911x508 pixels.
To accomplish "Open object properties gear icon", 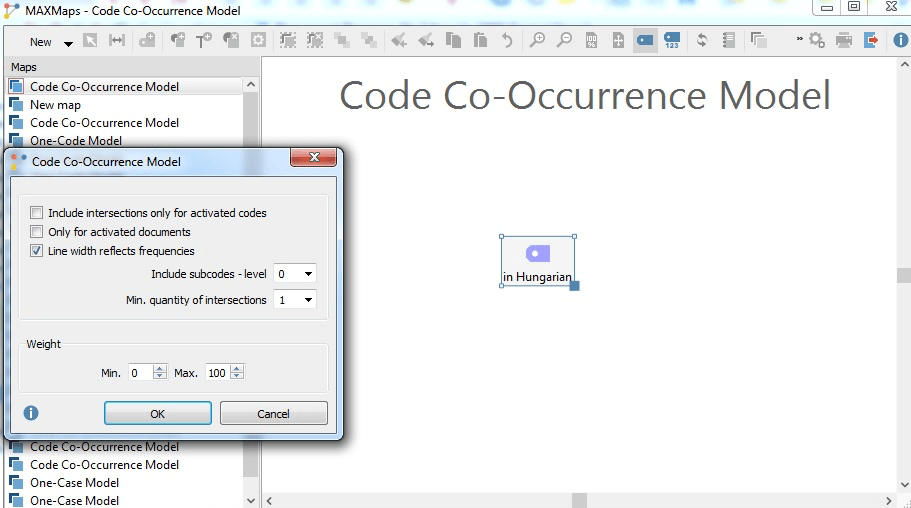I will [258, 41].
